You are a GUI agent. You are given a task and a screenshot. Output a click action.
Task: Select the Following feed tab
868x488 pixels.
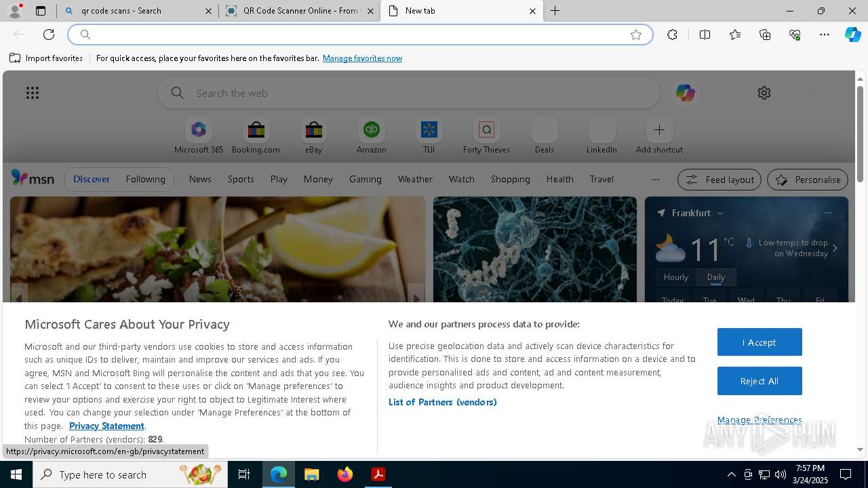coord(145,179)
